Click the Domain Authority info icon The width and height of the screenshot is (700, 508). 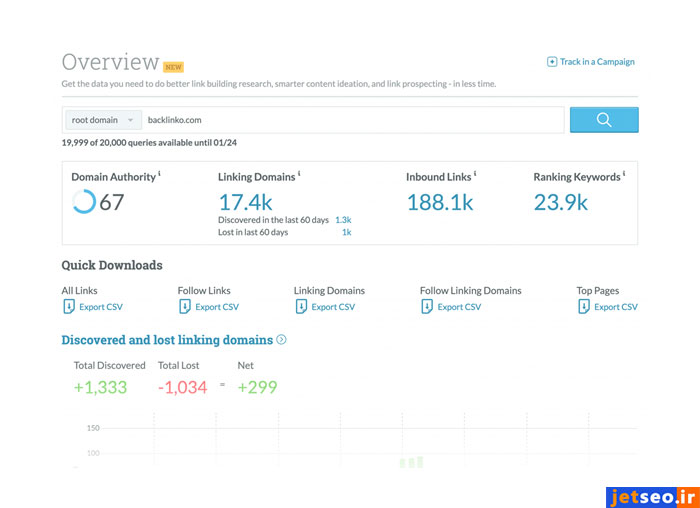click(160, 174)
